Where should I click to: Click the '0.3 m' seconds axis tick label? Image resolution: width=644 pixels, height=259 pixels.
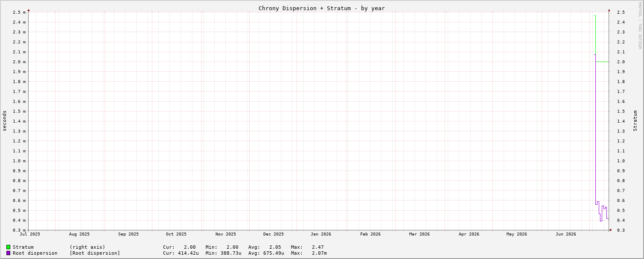19,230
